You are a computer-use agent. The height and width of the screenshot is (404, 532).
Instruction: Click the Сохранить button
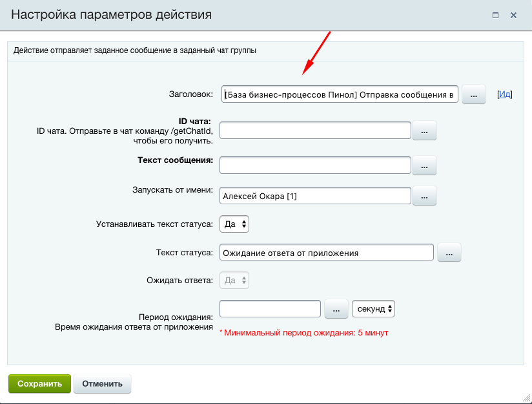tap(39, 383)
